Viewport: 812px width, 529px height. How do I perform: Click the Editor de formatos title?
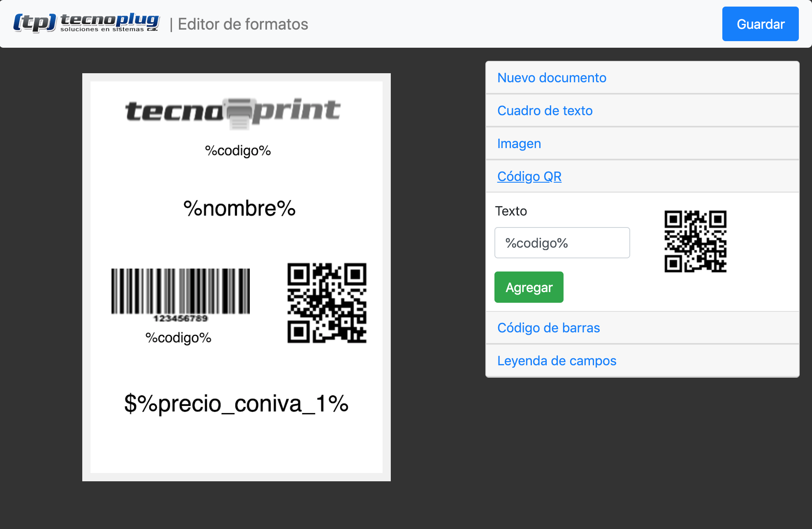(x=243, y=24)
